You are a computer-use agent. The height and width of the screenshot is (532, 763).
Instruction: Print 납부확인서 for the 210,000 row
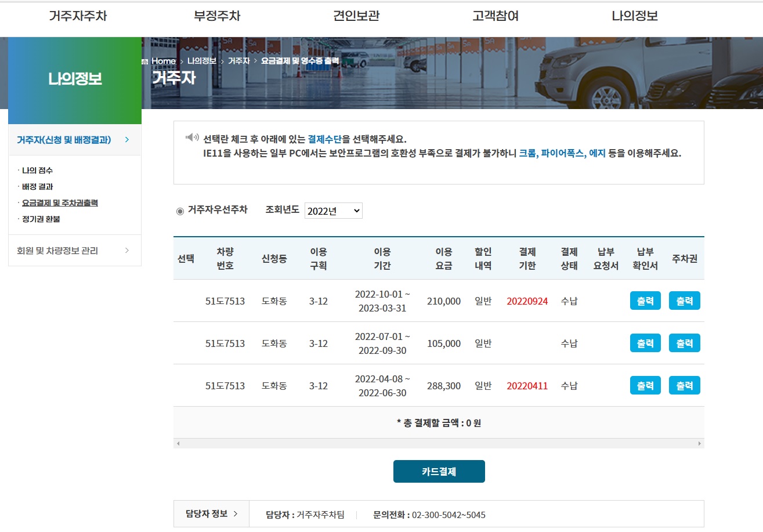[645, 301]
